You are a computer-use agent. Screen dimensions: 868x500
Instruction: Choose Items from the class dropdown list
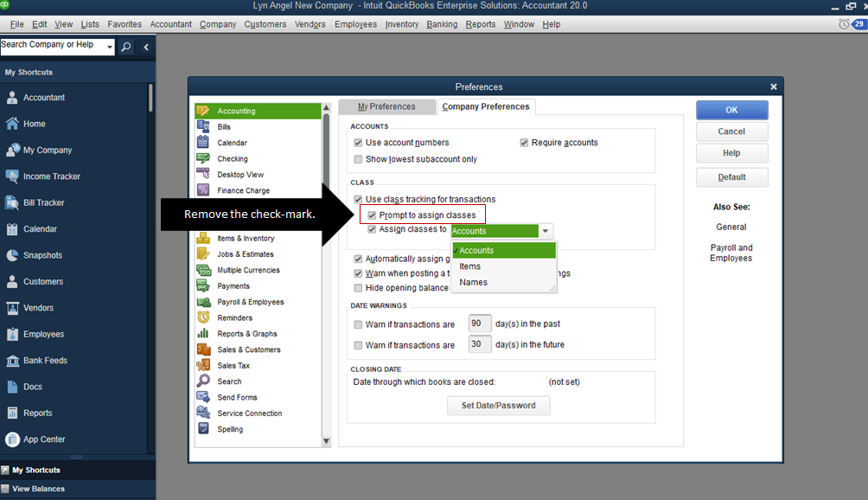pyautogui.click(x=504, y=266)
